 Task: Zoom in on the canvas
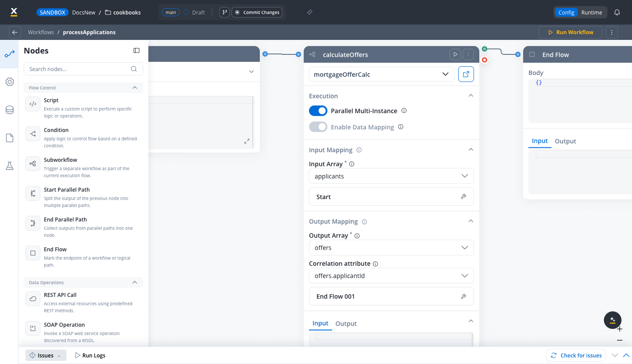tap(620, 329)
